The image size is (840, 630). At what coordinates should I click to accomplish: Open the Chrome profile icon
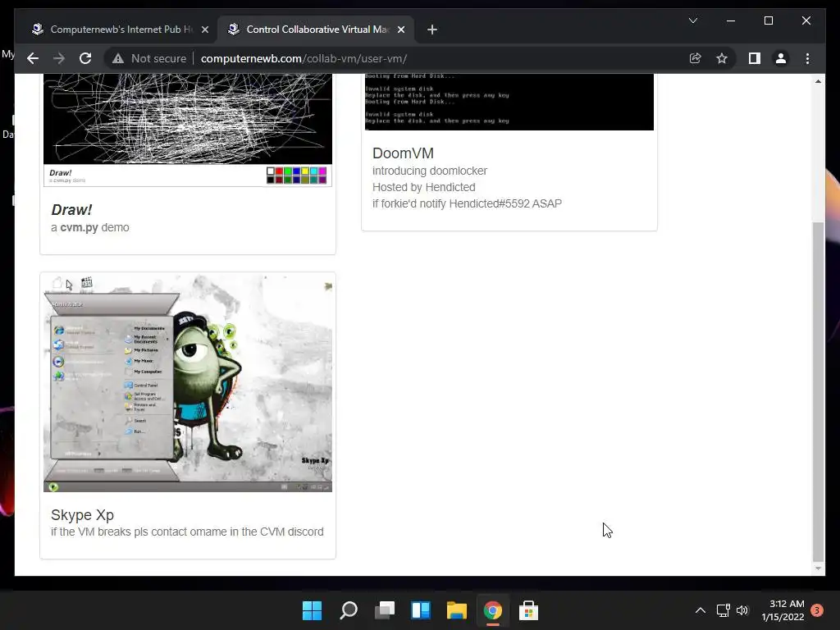(x=781, y=58)
